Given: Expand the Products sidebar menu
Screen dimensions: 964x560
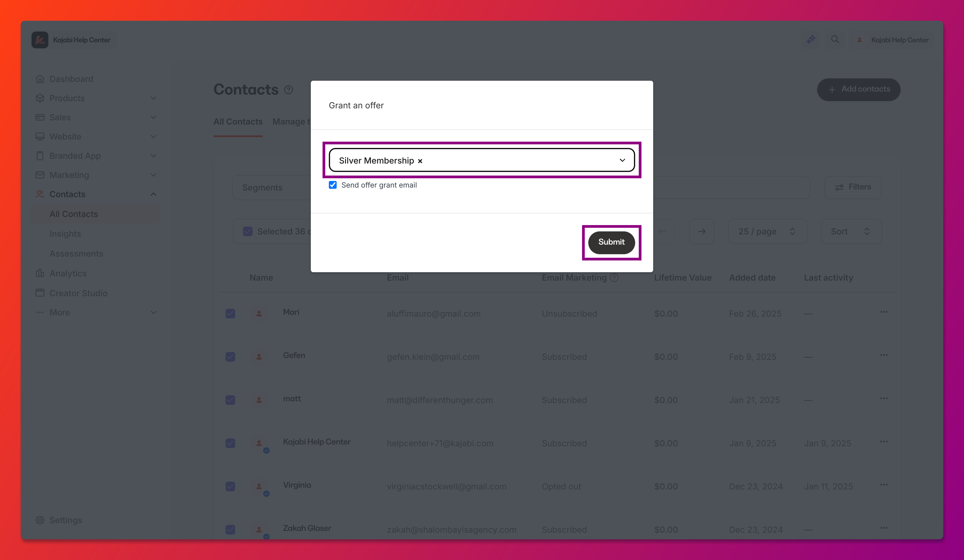Looking at the screenshot, I should click(153, 98).
